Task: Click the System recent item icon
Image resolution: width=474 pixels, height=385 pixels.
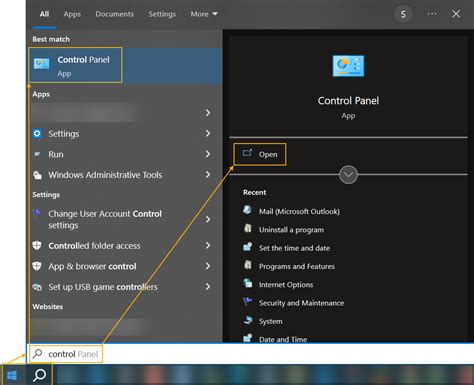Action: [x=248, y=320]
